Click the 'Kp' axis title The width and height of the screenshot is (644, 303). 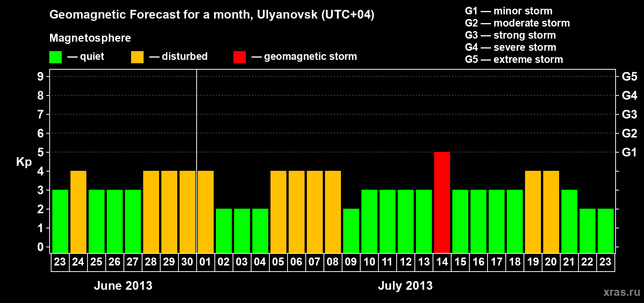(x=24, y=162)
